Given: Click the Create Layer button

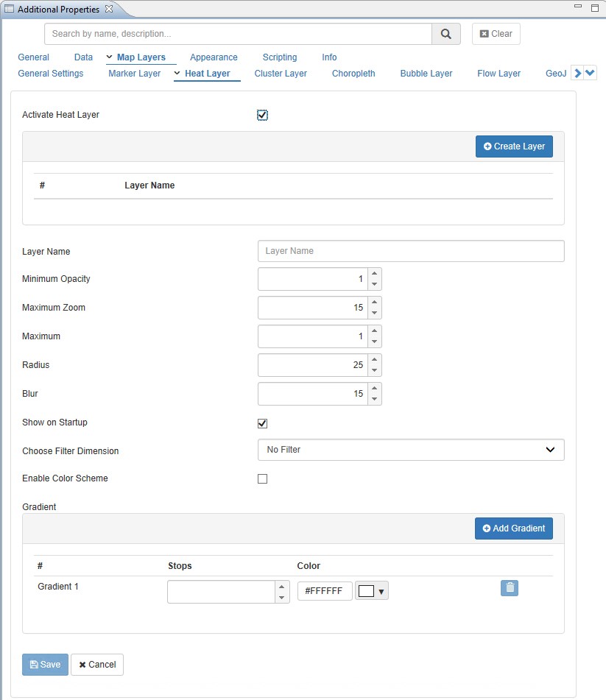Looking at the screenshot, I should (x=514, y=146).
